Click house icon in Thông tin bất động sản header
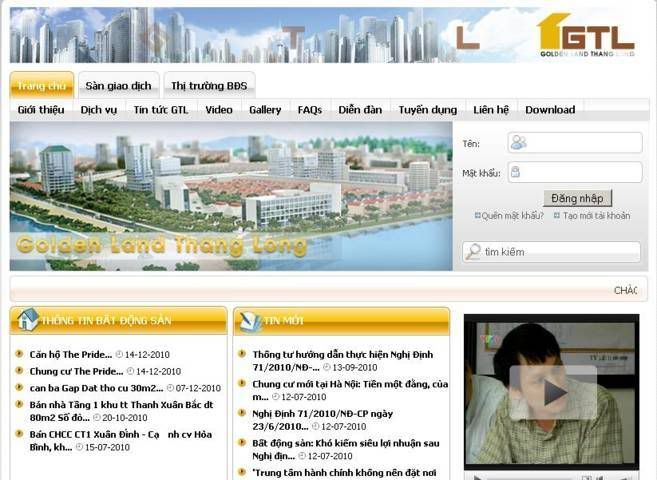 coord(28,319)
